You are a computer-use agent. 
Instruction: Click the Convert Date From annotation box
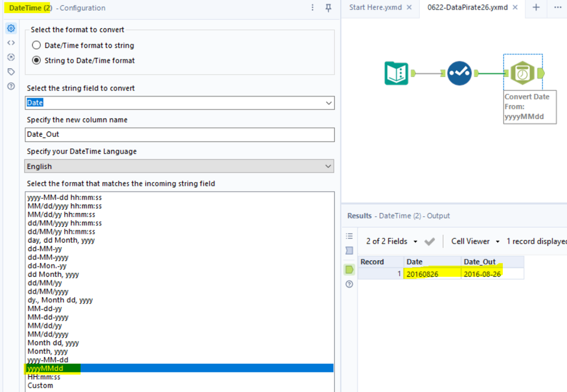(530, 107)
